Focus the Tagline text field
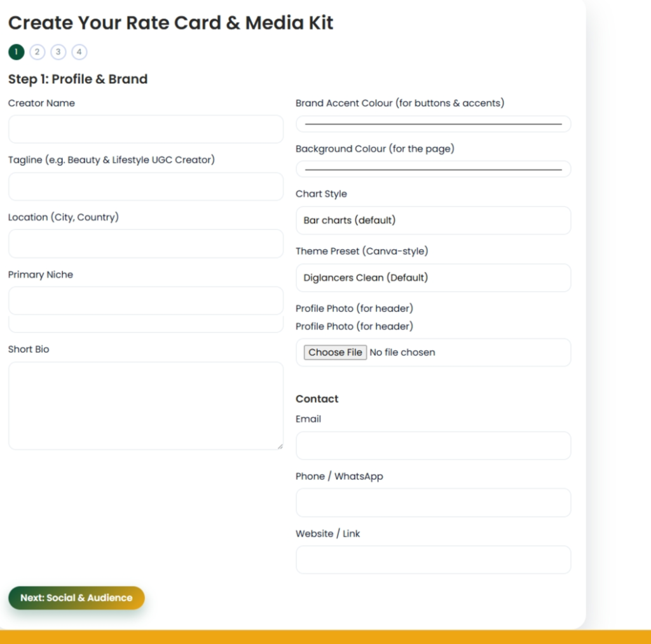 (146, 186)
